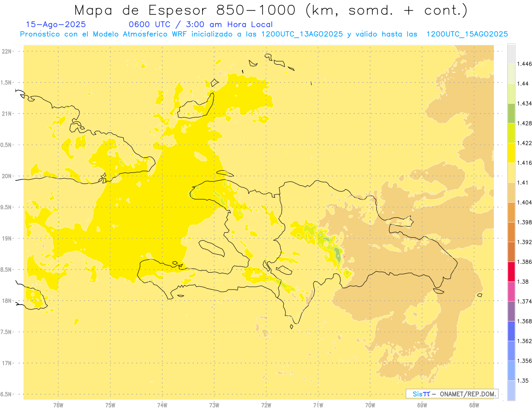The width and height of the screenshot is (532, 411).
Task: Click the '76W' longitude label
Action: [58, 405]
